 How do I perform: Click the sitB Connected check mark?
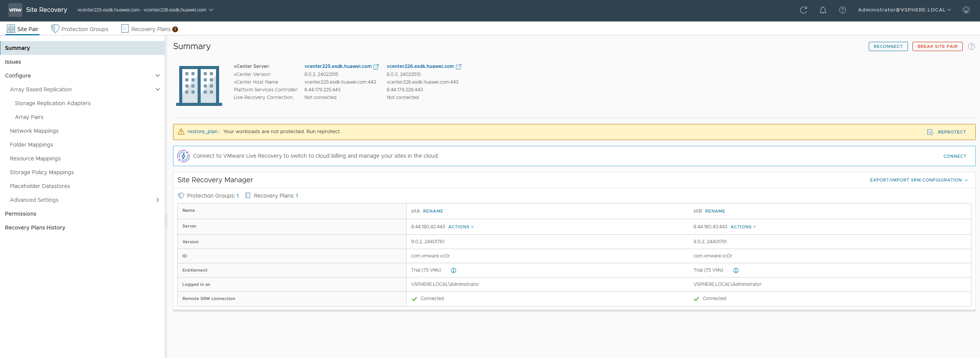[696, 299]
